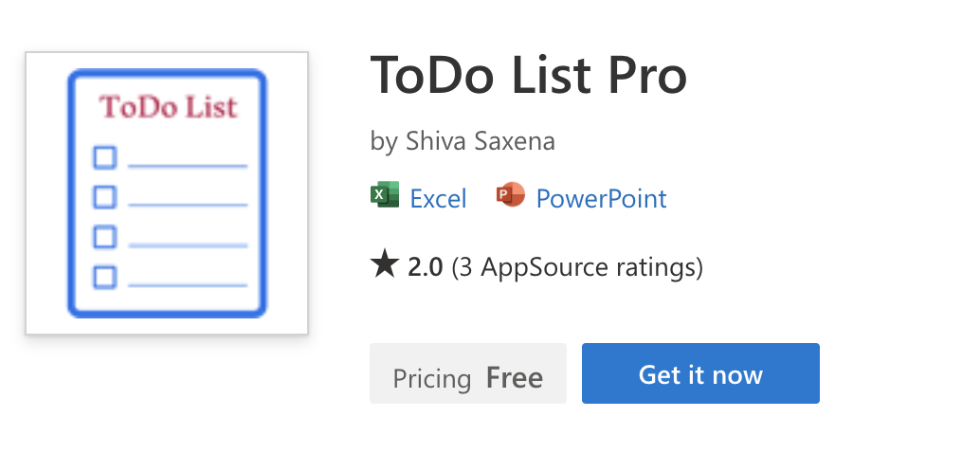The width and height of the screenshot is (980, 453).
Task: Open the Excel product link
Action: 438,199
